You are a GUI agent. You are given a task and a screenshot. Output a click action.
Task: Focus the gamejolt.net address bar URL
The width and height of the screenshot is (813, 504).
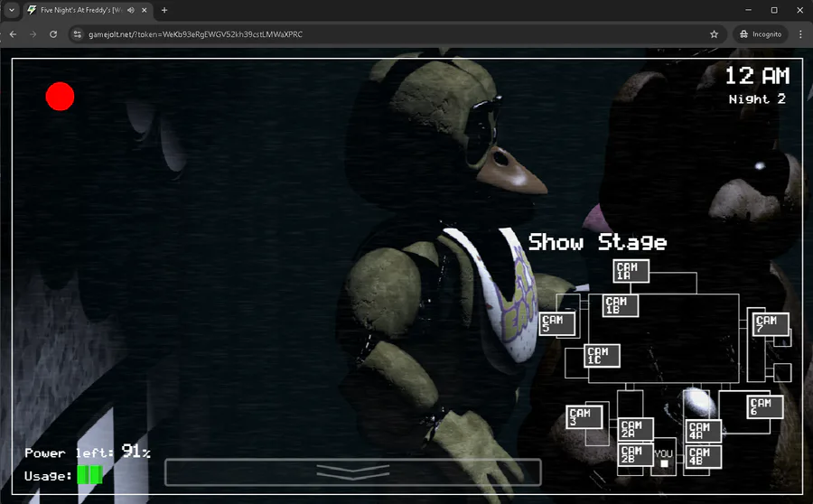pos(195,34)
